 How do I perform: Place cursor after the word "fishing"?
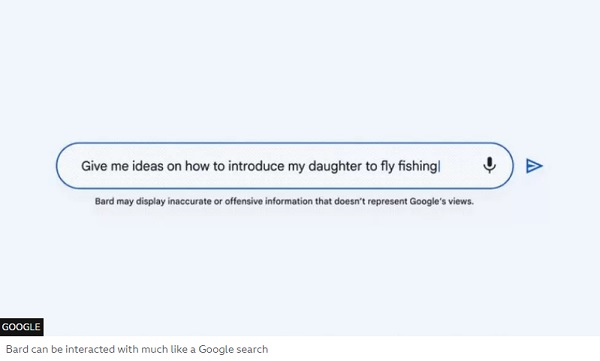pos(440,166)
